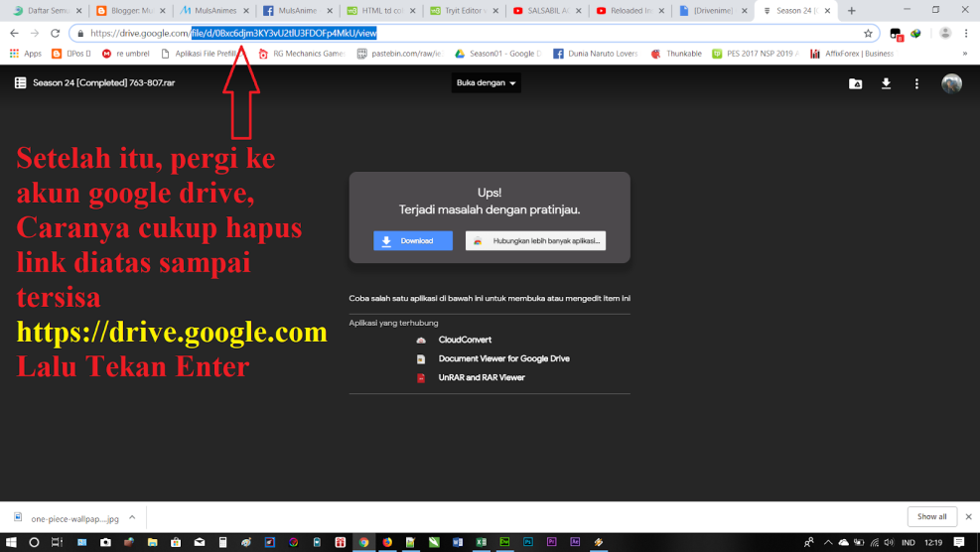980x552 pixels.
Task: Open the RG Mechanics Games bookmark
Action: [301, 54]
